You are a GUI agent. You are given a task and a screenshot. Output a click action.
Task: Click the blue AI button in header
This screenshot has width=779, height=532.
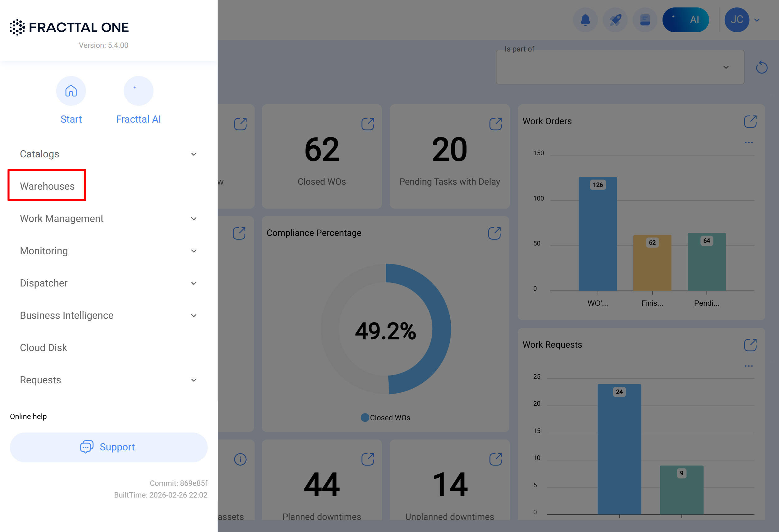[685, 20]
